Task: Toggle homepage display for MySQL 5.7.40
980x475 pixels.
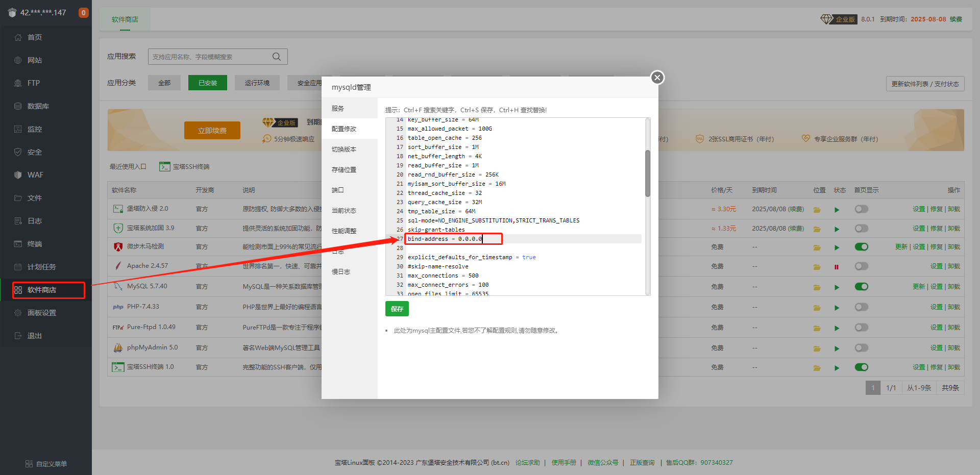Action: (x=862, y=287)
